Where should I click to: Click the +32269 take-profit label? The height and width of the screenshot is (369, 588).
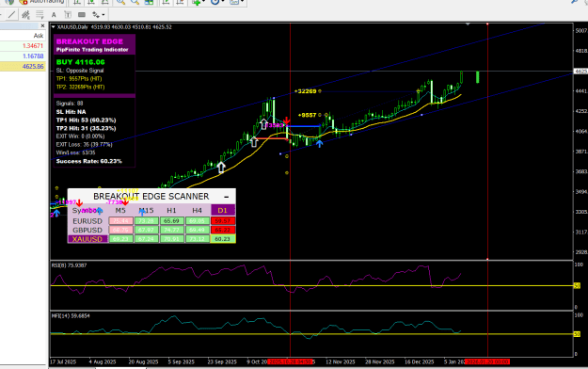(x=305, y=91)
